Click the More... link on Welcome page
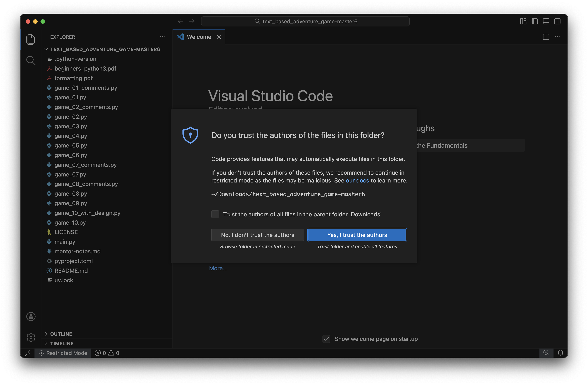This screenshot has width=588, height=385. click(218, 268)
